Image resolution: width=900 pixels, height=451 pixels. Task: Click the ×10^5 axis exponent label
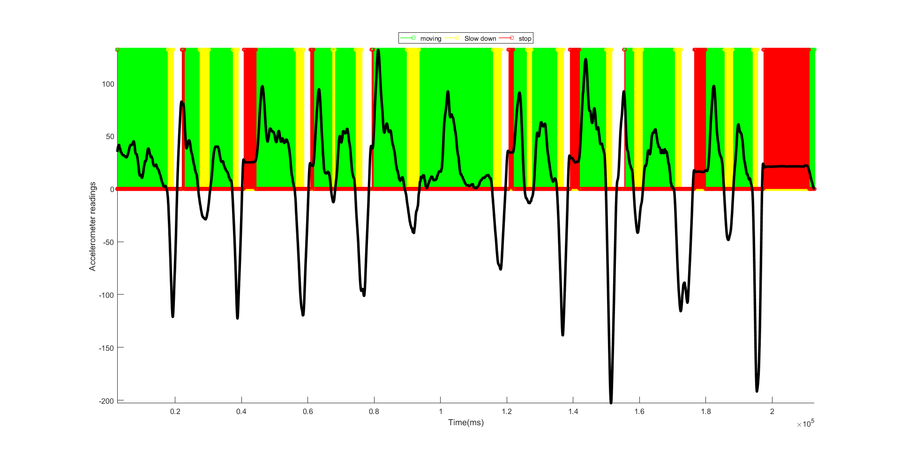point(805,423)
